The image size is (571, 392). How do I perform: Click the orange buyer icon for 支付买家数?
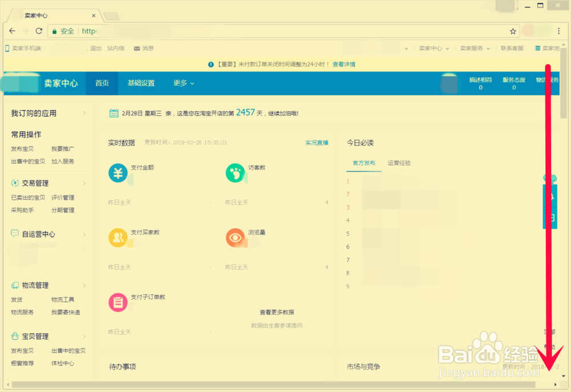pos(118,237)
